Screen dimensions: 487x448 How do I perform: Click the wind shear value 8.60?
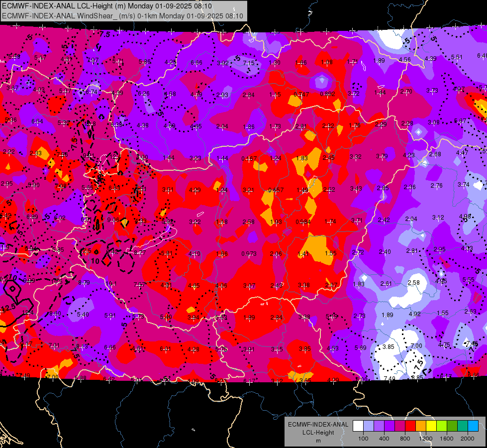pyautogui.click(x=55, y=314)
